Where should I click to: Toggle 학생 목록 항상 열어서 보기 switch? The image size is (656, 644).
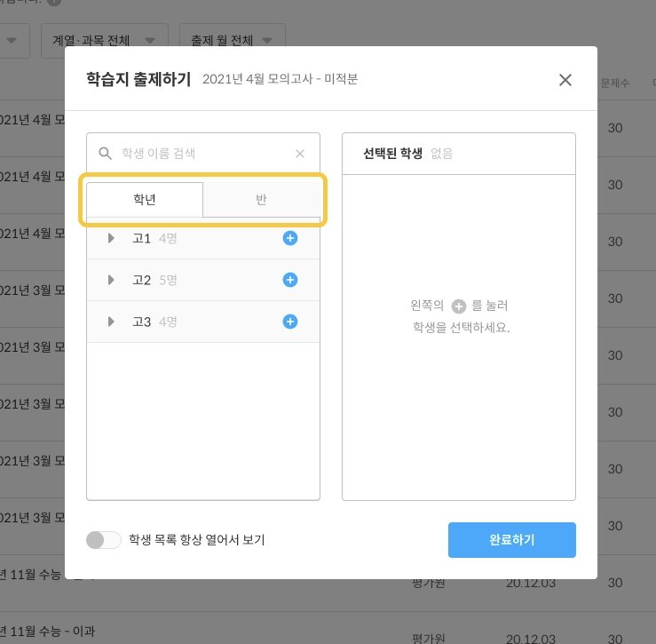104,540
